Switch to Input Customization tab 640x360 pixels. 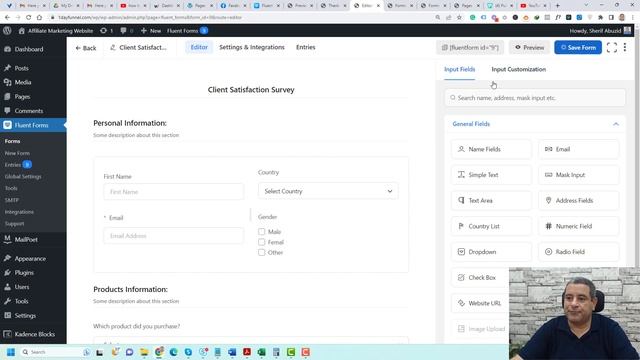coord(518,69)
